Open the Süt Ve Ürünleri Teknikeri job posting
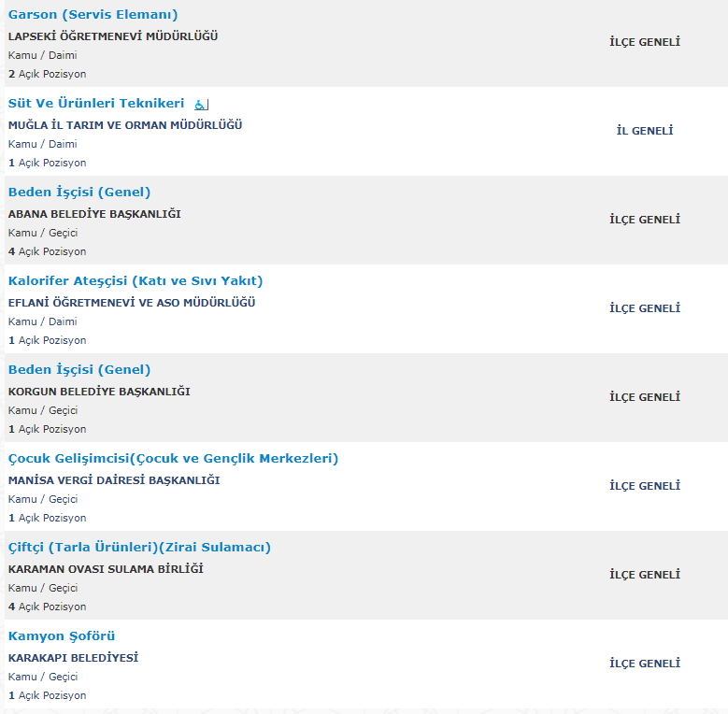This screenshot has width=728, height=714. point(96,104)
